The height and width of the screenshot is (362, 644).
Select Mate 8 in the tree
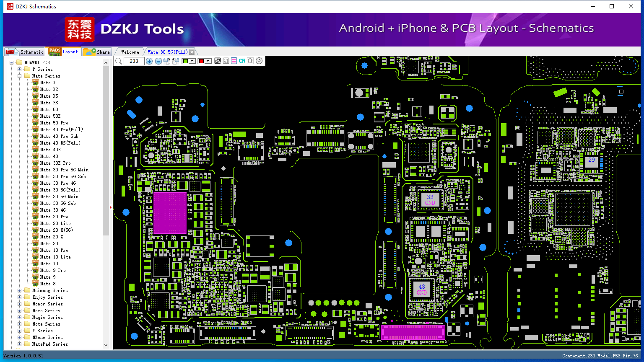click(48, 284)
